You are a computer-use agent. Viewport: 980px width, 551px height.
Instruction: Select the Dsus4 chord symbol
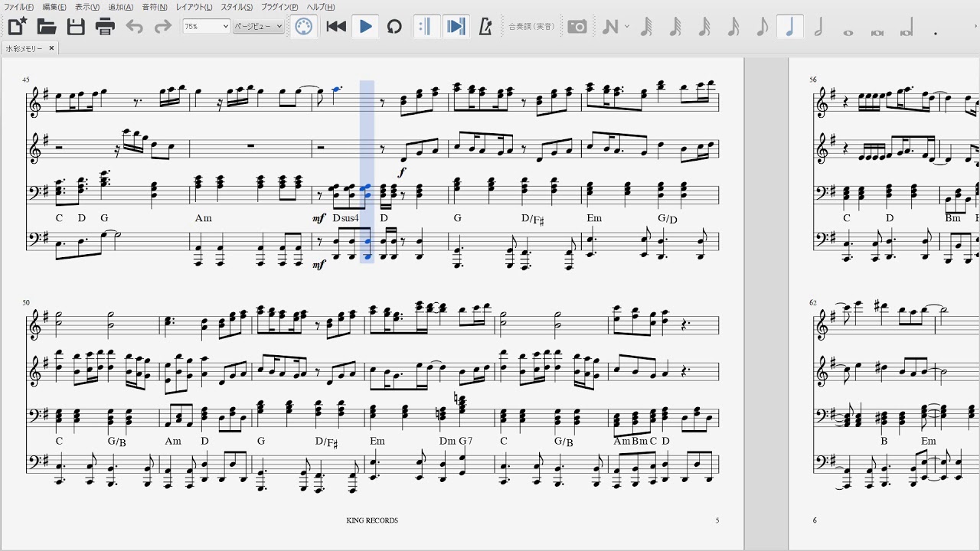[346, 218]
